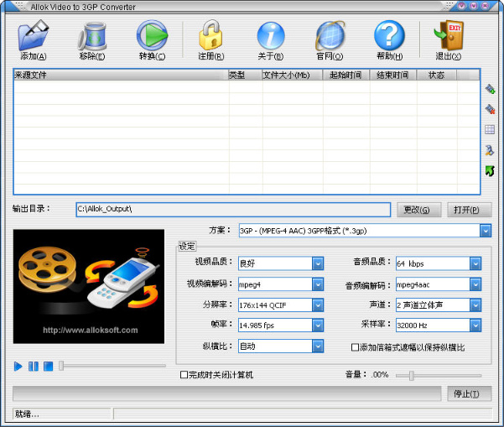Screen dimensions: 504x427
Task: Click the 结束时间 column header
Action: click(x=392, y=75)
